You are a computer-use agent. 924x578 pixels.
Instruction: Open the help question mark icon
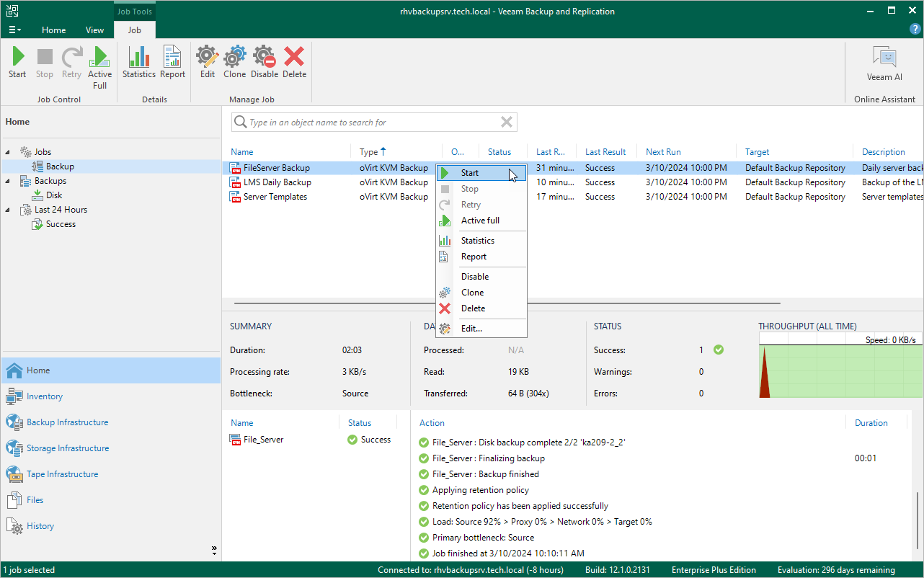click(915, 30)
